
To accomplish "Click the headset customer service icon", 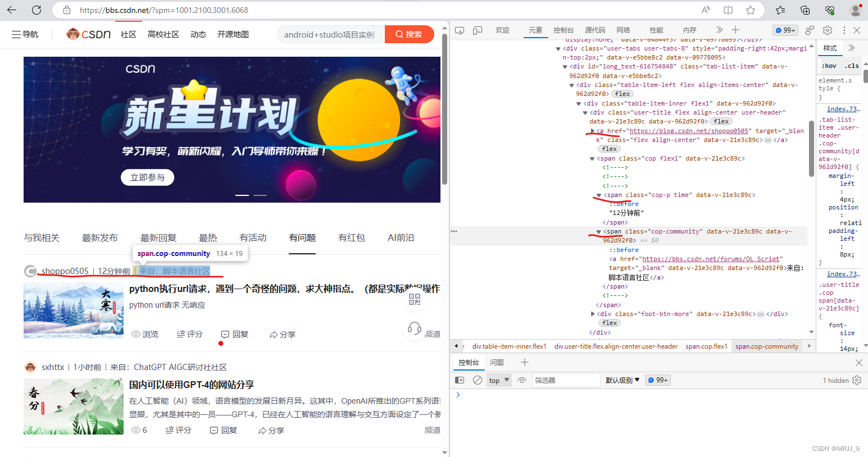I will tap(415, 328).
